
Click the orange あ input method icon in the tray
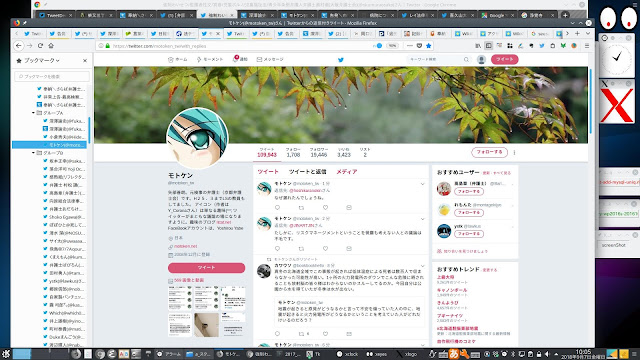[453, 354]
